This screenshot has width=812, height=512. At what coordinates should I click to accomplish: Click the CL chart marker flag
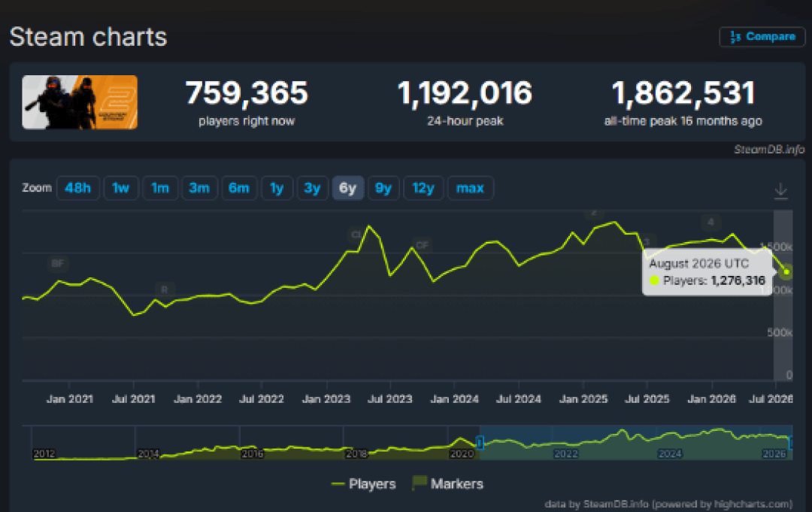(x=356, y=235)
